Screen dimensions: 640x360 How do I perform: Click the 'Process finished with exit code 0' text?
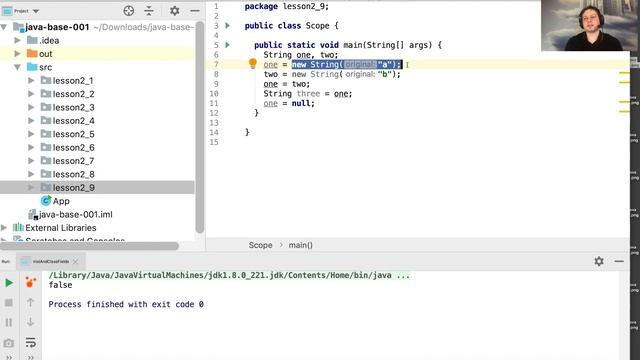pos(126,304)
